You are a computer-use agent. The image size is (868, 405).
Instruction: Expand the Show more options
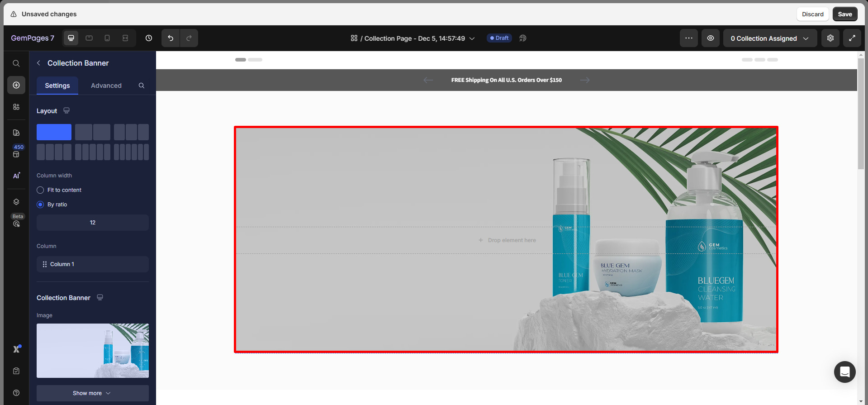point(92,393)
